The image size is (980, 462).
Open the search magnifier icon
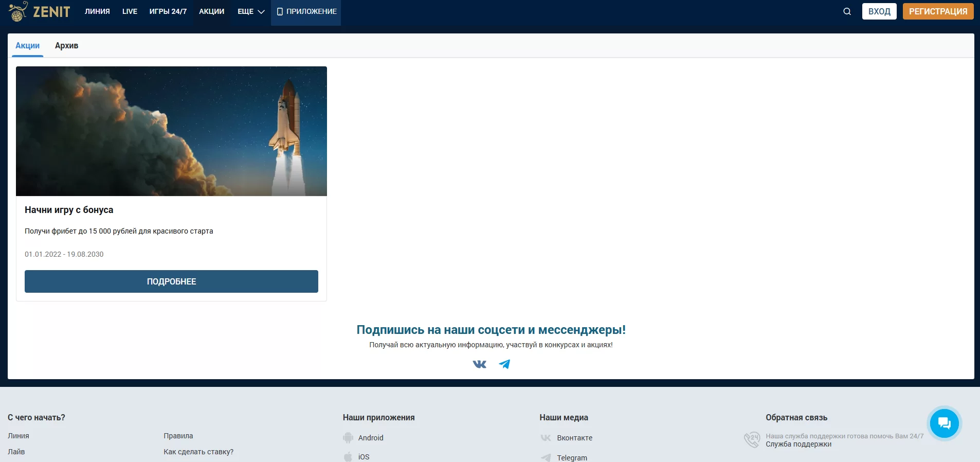[847, 11]
